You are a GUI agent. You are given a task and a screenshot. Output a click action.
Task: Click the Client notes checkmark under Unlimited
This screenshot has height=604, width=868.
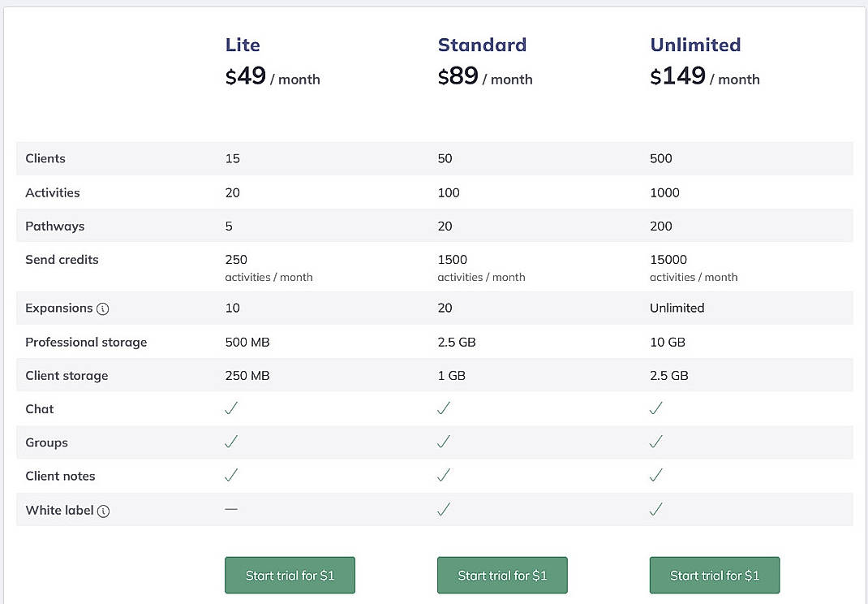[655, 476]
